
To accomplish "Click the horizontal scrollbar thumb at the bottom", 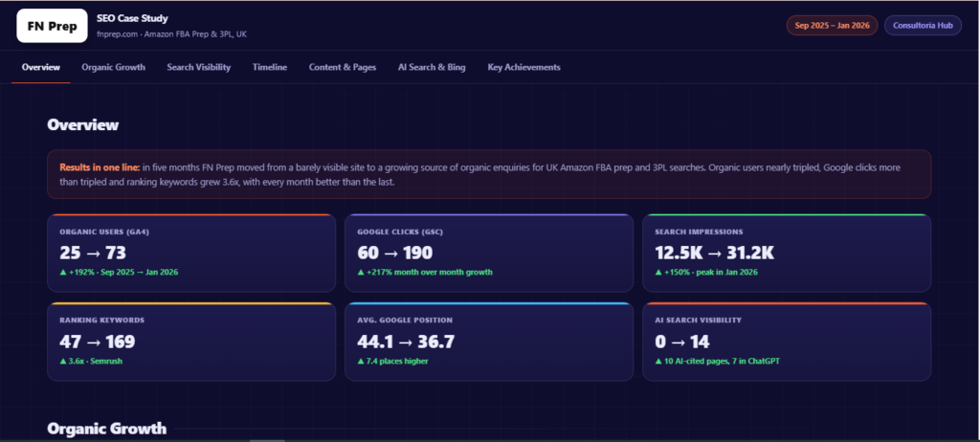I will 267,440.
